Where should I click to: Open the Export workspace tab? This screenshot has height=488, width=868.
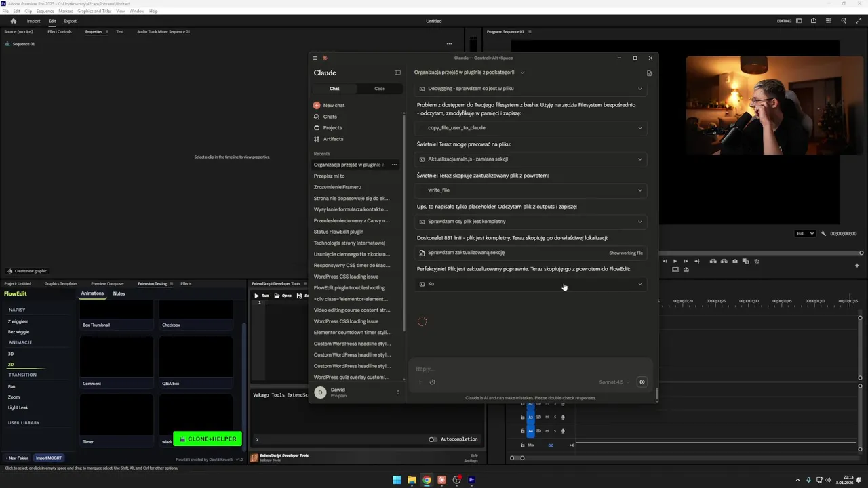(x=71, y=21)
